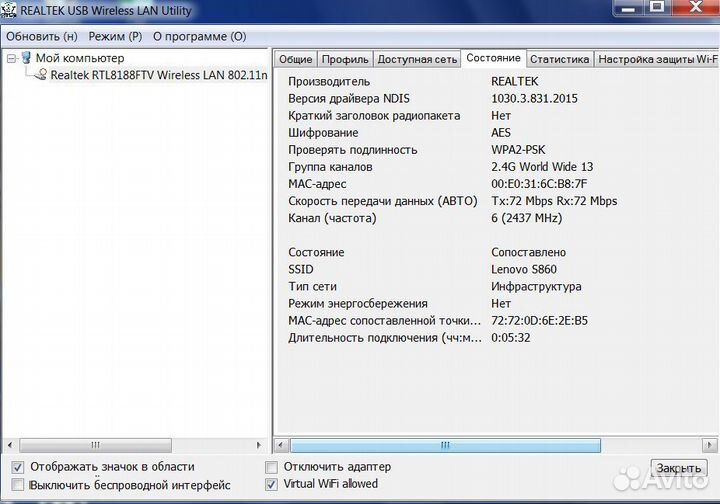Click the Канал (частота) label
This screenshot has width=720, height=504.
point(332,218)
